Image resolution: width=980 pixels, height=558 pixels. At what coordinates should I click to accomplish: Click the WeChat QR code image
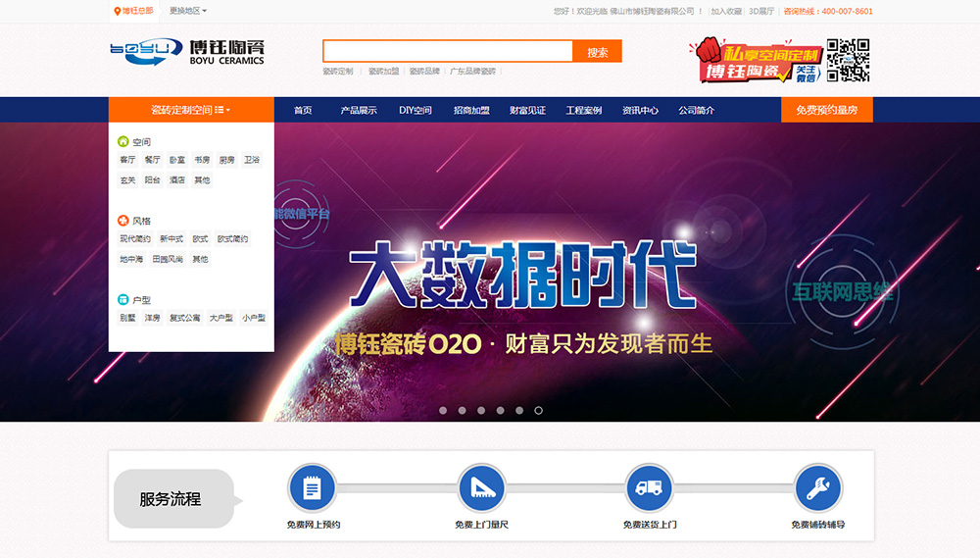click(848, 60)
